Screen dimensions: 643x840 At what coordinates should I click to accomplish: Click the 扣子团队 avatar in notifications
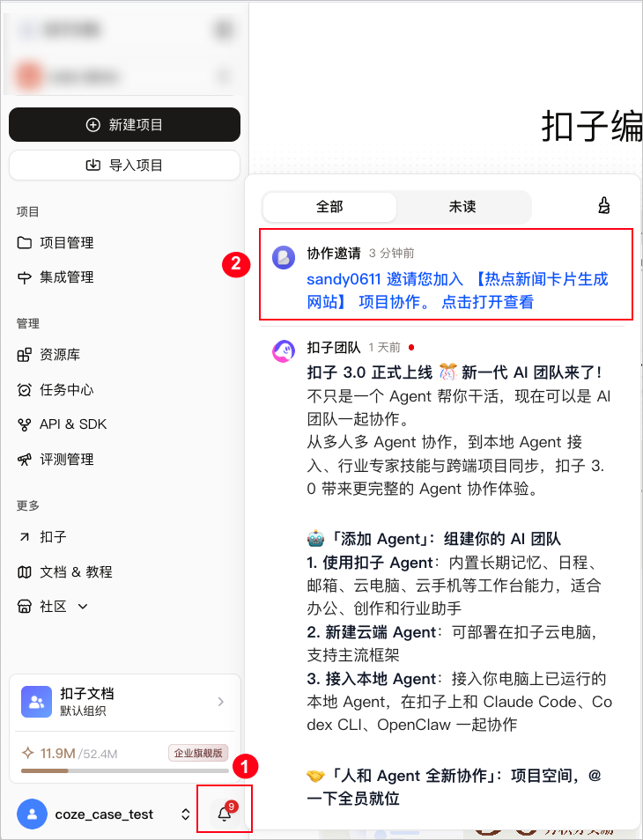point(284,351)
